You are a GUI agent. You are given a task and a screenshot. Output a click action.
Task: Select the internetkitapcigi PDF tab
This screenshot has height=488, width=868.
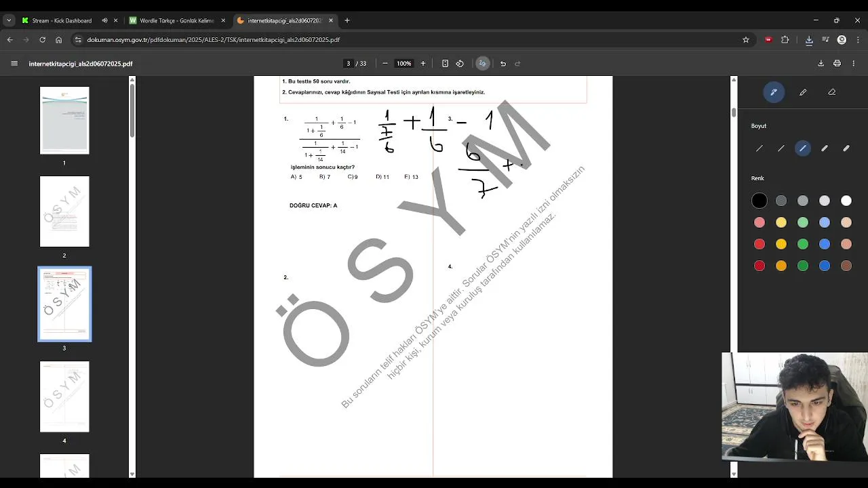pos(283,20)
